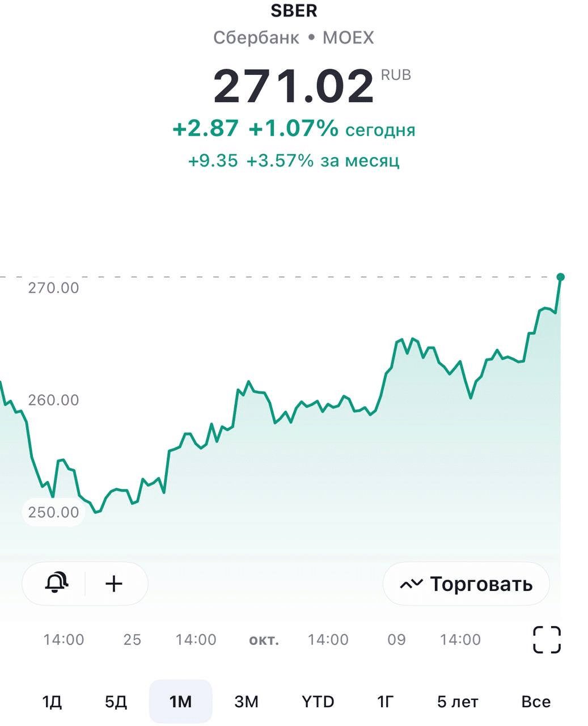Tap the 271.02 price value
The image size is (588, 726).
click(x=294, y=86)
